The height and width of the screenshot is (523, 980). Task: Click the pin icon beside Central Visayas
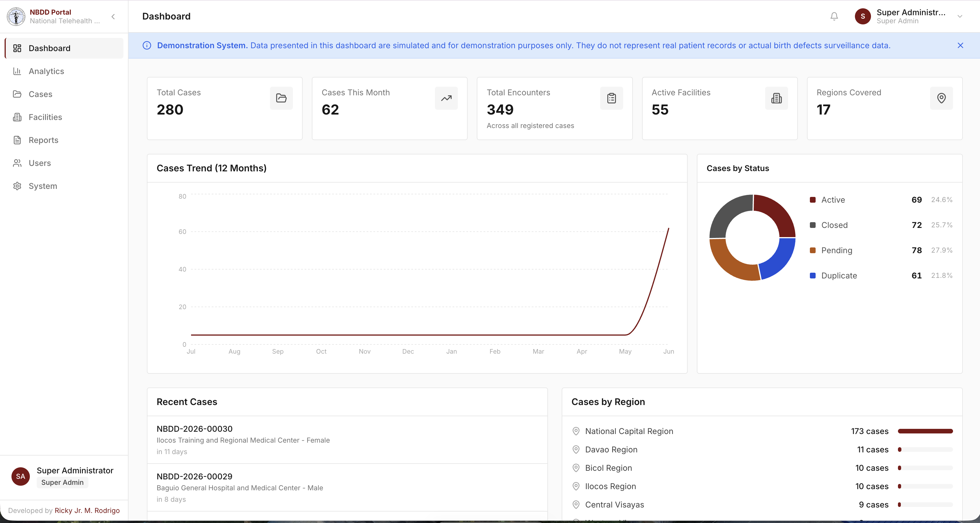point(576,505)
